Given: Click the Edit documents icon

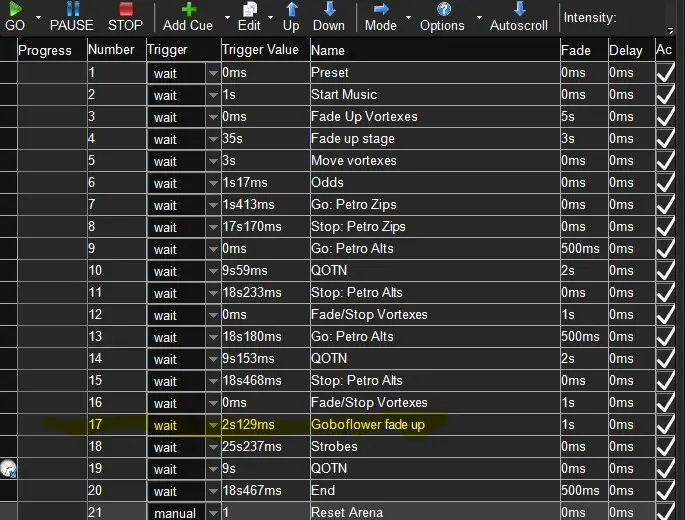Looking at the screenshot, I should pos(250,10).
